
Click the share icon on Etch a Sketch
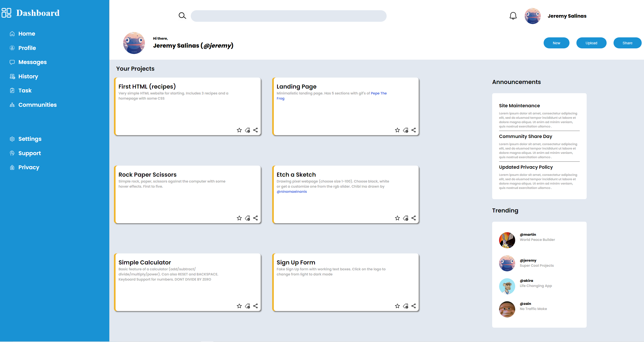tap(414, 218)
